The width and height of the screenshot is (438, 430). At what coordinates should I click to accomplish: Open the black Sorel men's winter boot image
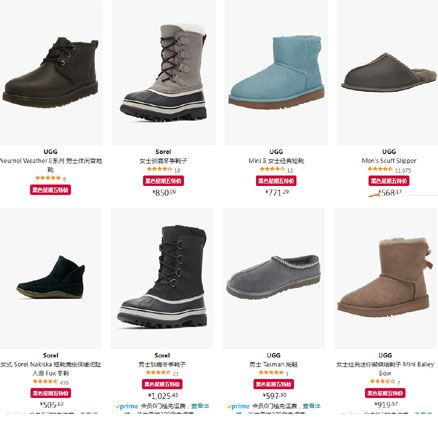click(x=162, y=279)
